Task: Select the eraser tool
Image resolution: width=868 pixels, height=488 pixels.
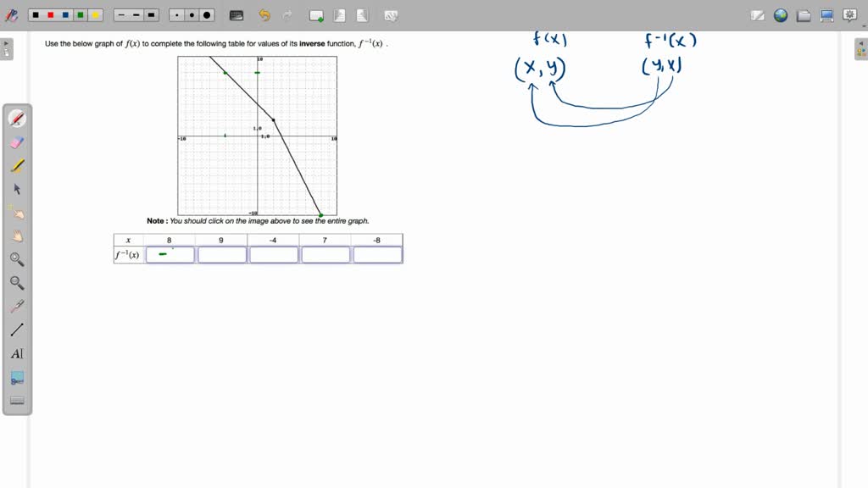Action: (17, 141)
